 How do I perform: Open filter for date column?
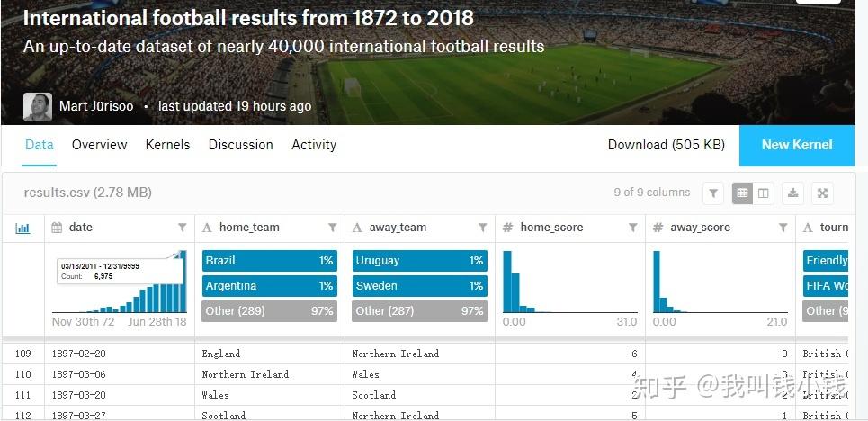183,228
